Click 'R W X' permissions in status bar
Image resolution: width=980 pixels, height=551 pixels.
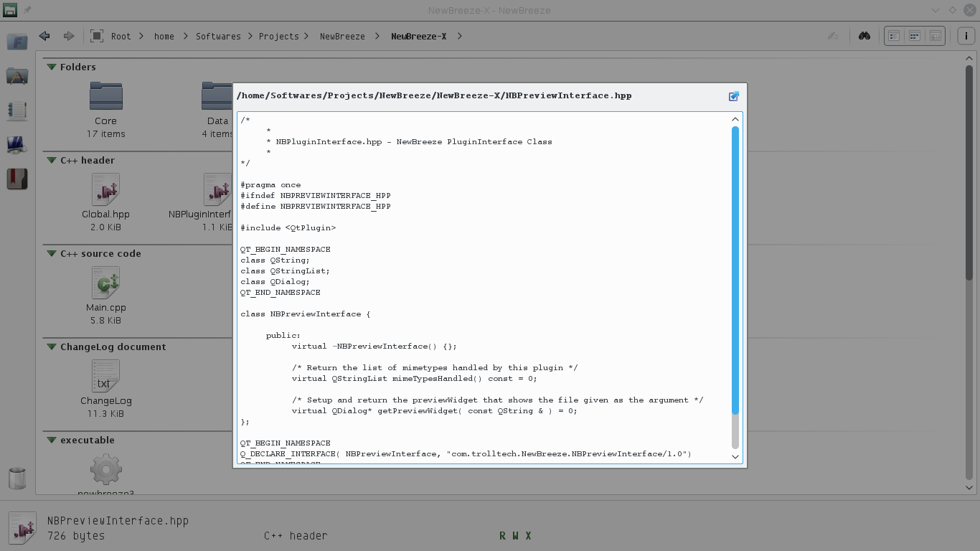(515, 536)
